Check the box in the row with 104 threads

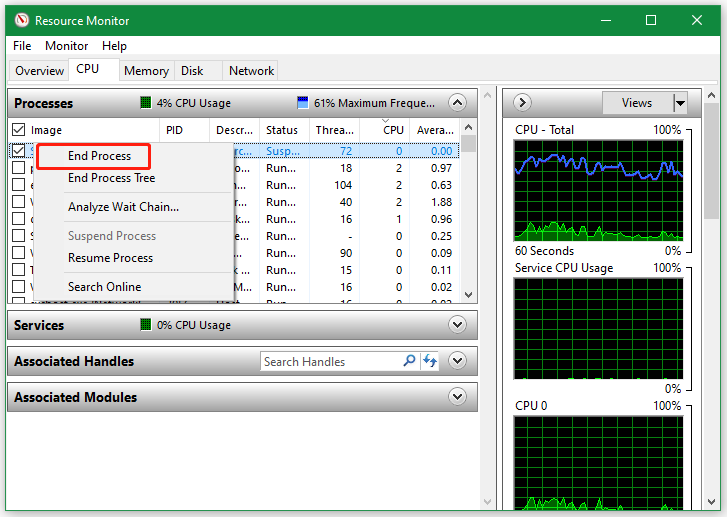coord(19,185)
